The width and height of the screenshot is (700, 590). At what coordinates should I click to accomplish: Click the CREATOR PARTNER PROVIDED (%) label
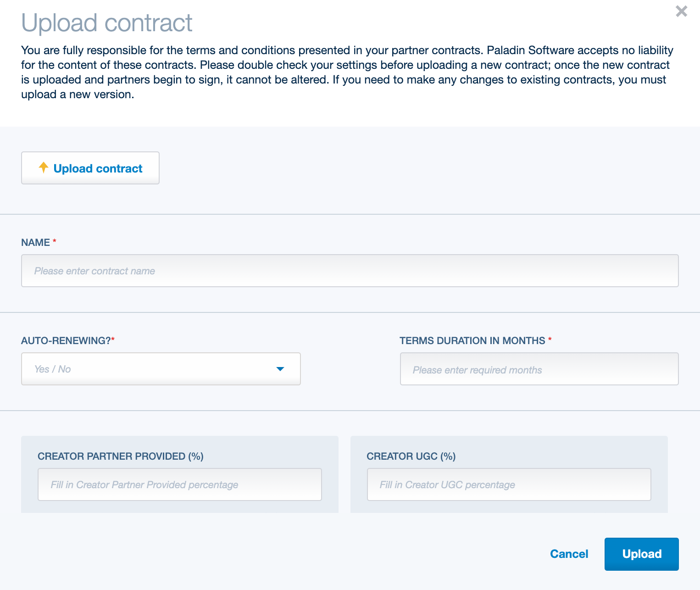[121, 456]
